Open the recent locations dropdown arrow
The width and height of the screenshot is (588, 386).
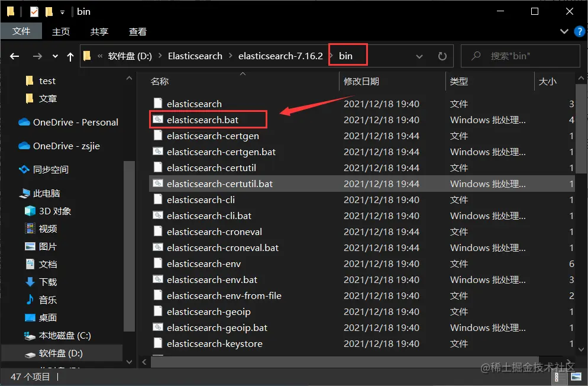coord(55,57)
